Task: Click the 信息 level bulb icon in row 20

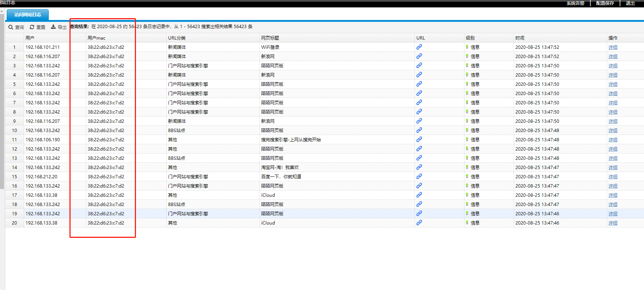Action: pos(467,223)
